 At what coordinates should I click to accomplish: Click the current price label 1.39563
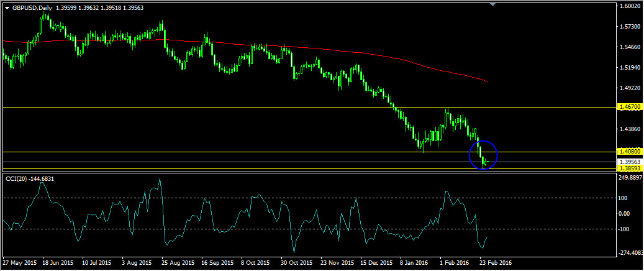click(x=630, y=162)
